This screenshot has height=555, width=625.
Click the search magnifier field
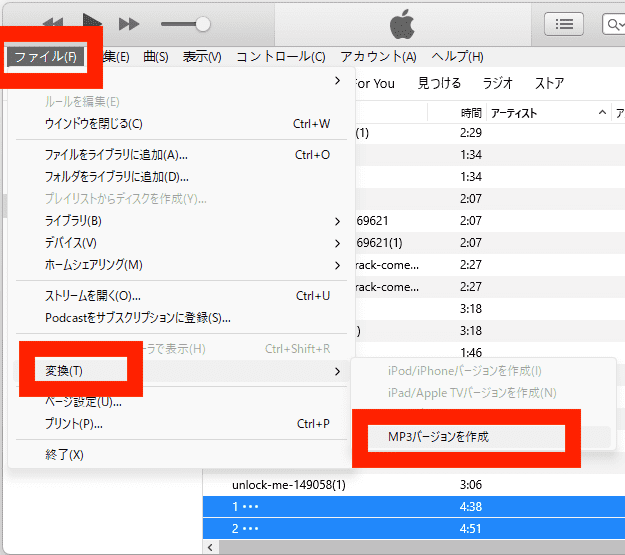613,24
